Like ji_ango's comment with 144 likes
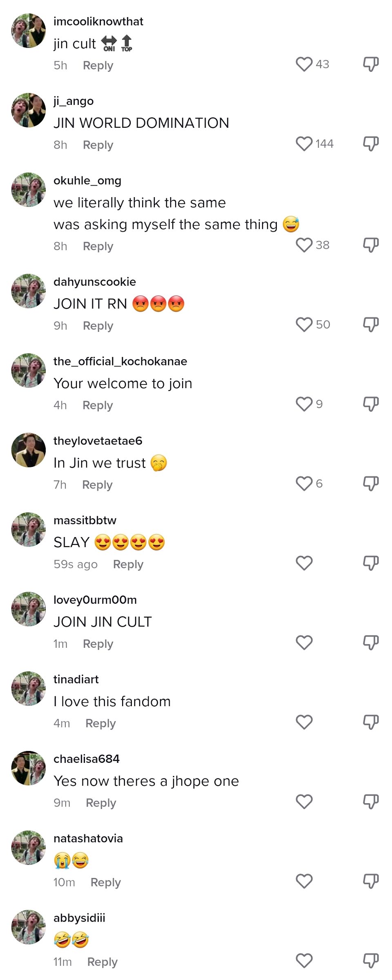This screenshot has height=980, width=392. [304, 144]
